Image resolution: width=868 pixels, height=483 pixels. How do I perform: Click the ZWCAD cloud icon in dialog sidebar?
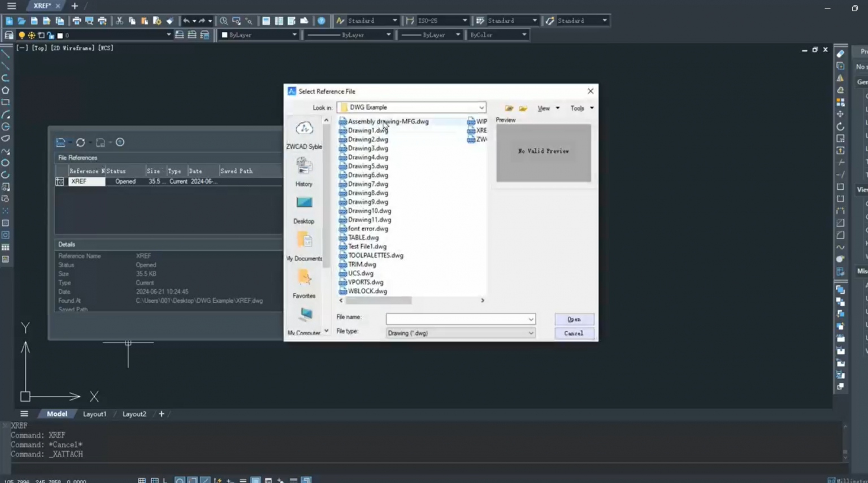[304, 129]
